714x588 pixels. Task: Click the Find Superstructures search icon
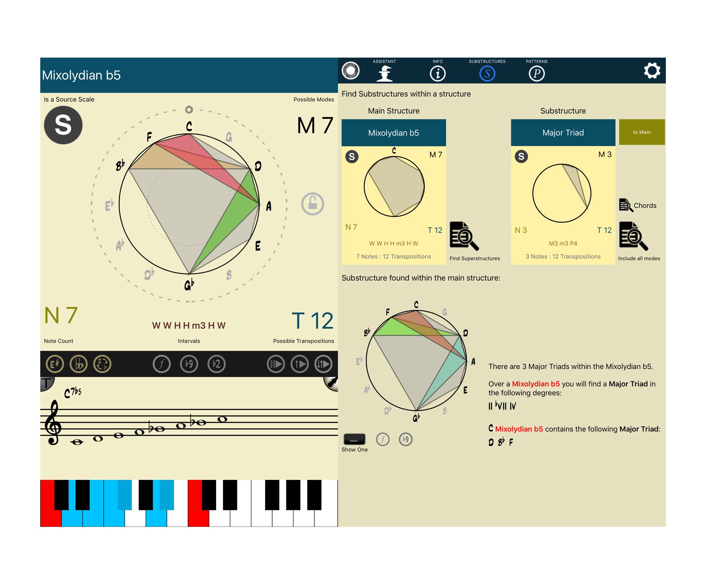tap(464, 236)
